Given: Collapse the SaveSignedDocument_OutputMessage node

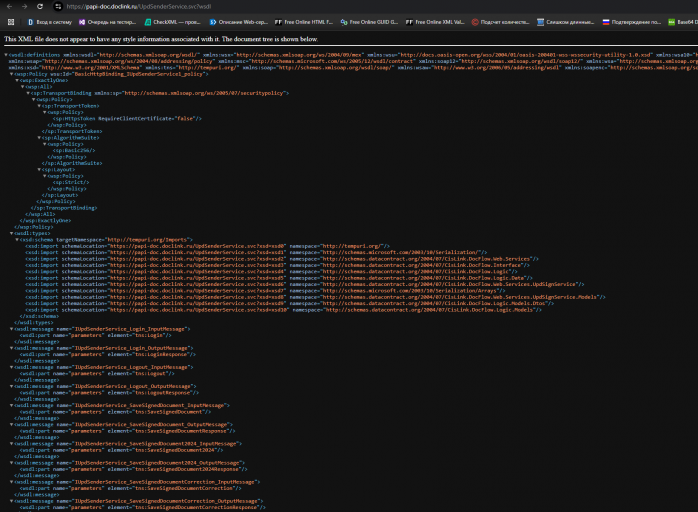Looking at the screenshot, I should pyautogui.click(x=12, y=425).
